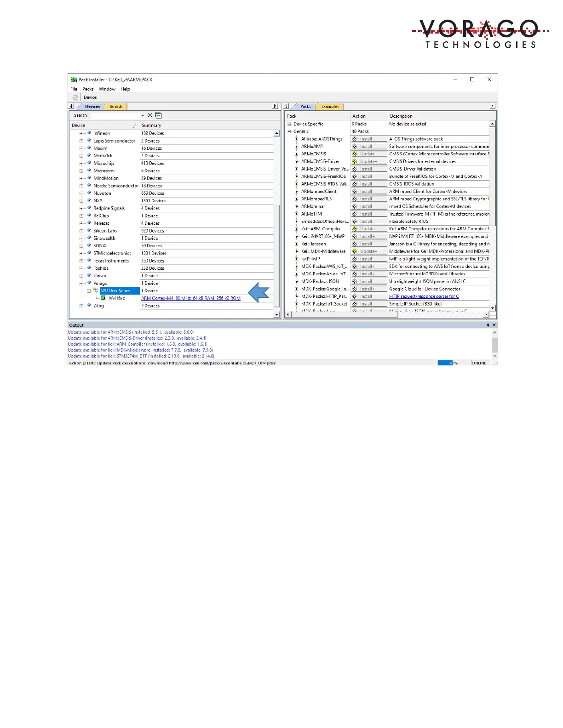
Task: Click the NXP vendor icon
Action: click(89, 200)
